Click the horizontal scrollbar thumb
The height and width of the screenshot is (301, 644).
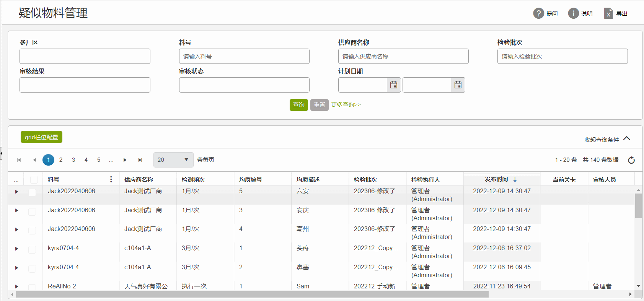252,294
